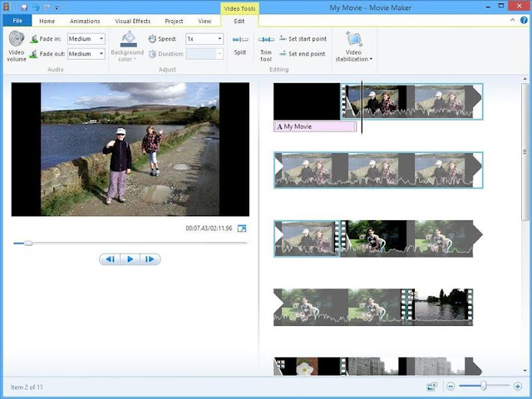The width and height of the screenshot is (532, 399).
Task: Click the Fade out audio icon
Action: click(x=33, y=53)
